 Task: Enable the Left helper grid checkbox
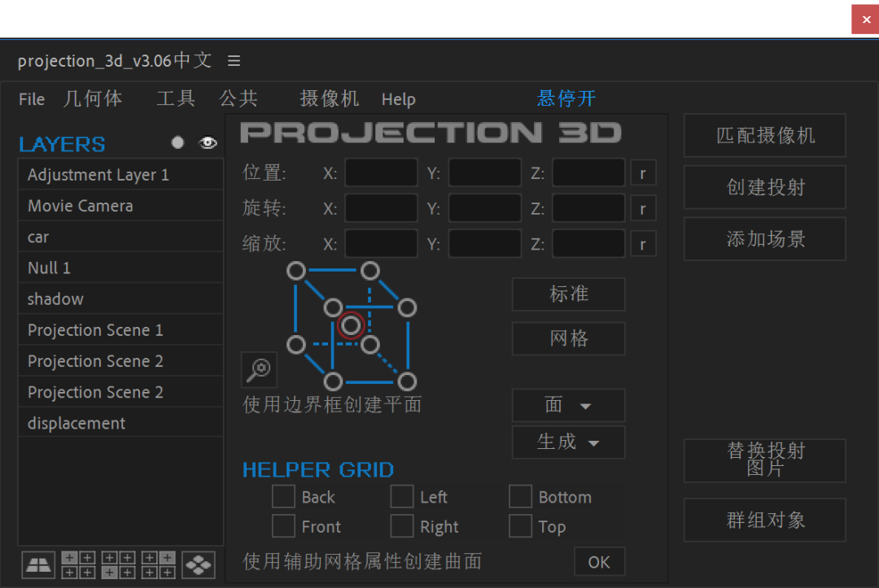(x=402, y=496)
